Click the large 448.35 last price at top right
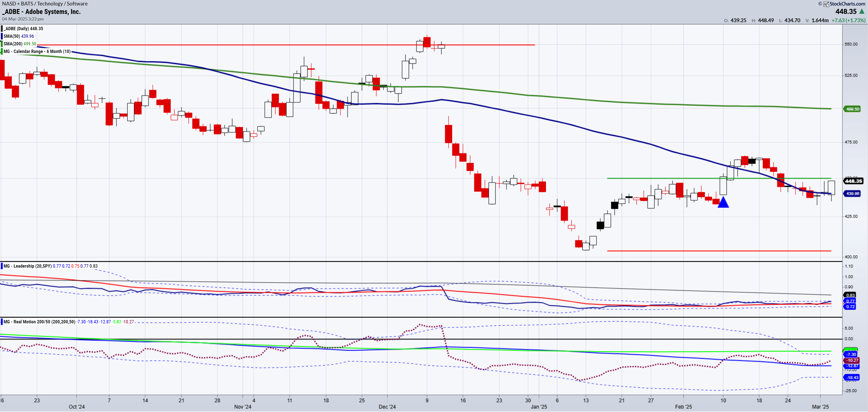868x412 pixels. [846, 11]
